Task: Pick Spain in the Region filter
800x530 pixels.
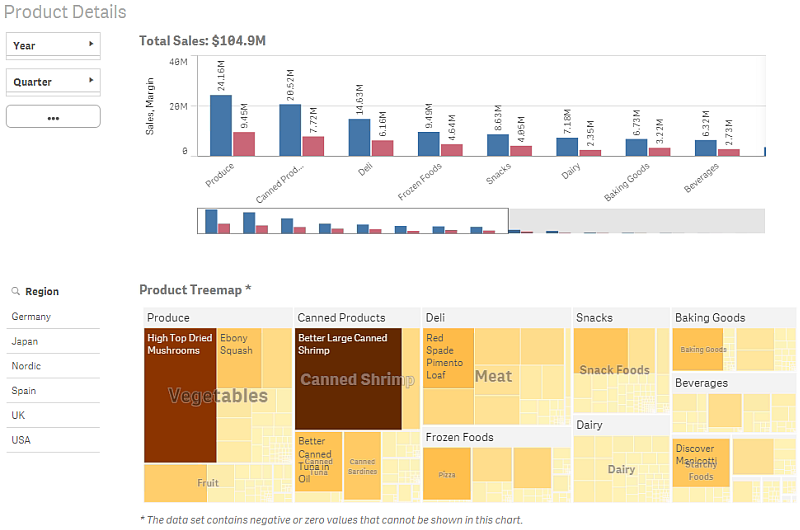Action: (24, 391)
